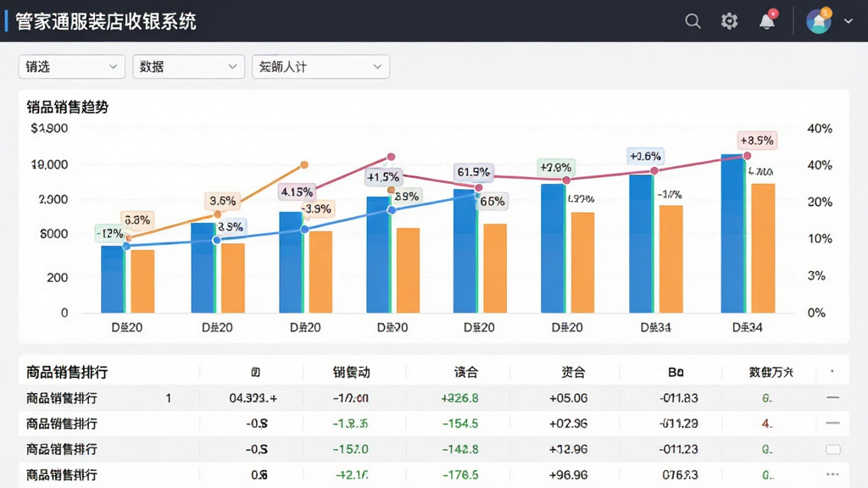
Task: Click the ellipsis icon in last table row
Action: [832, 474]
